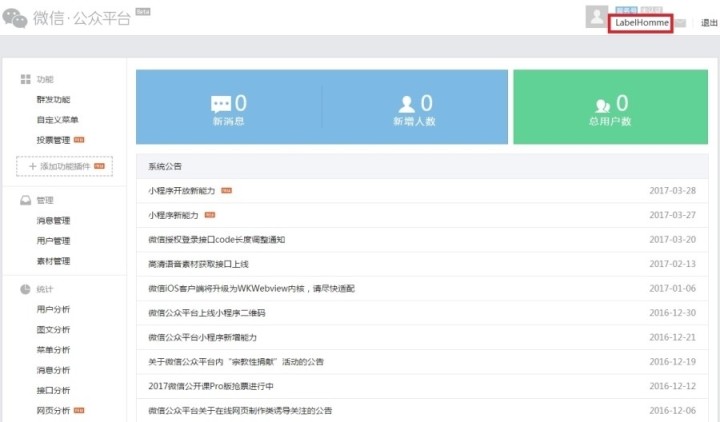Screen dimensions: 720x422
Task: Open 图文分析 statistics
Action: 53,329
